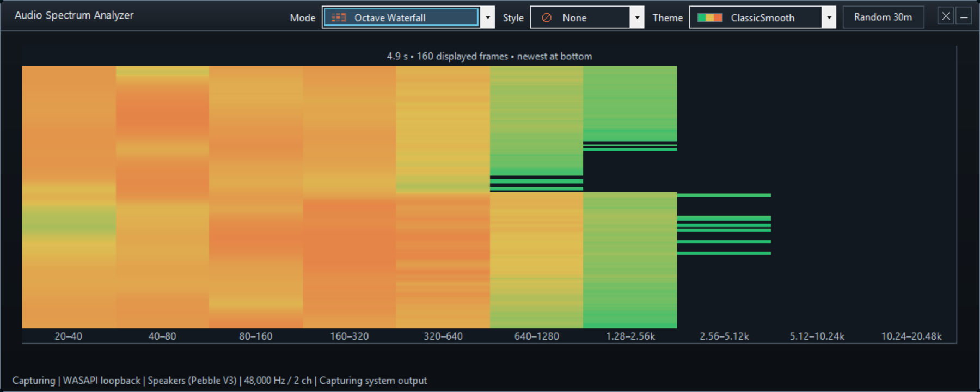Click the 20–40 Hz waterfall column
This screenshot has width=980, height=392.
[69, 197]
